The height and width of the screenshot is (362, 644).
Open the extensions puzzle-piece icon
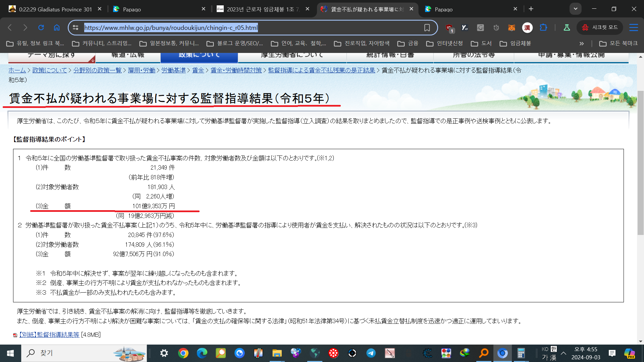coord(543,27)
